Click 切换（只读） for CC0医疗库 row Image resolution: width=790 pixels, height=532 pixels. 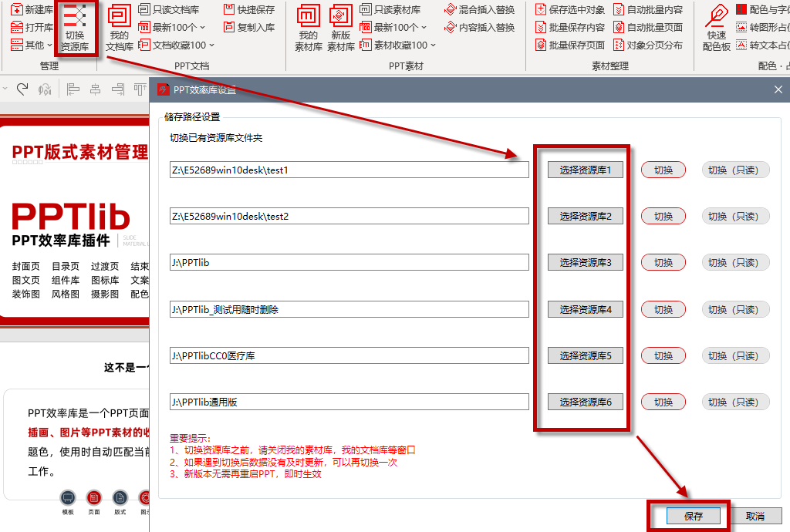click(735, 356)
